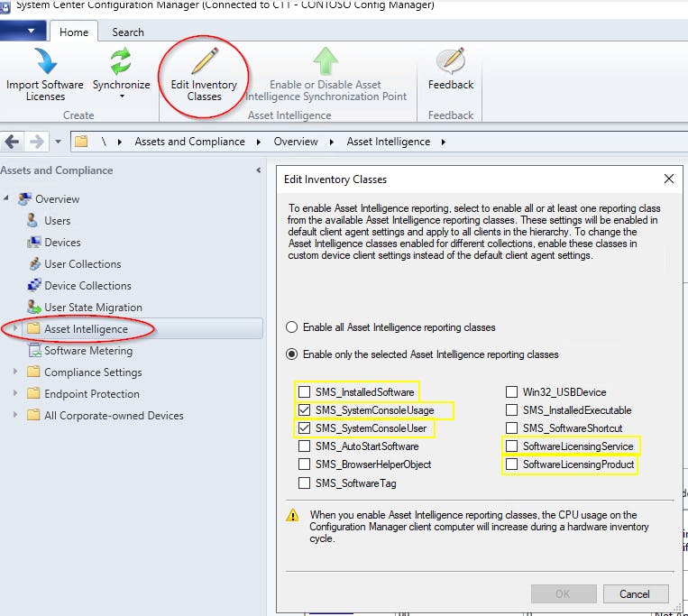The height and width of the screenshot is (616, 688).
Task: Close the Edit Inventory Classes dialog
Action: [669, 179]
